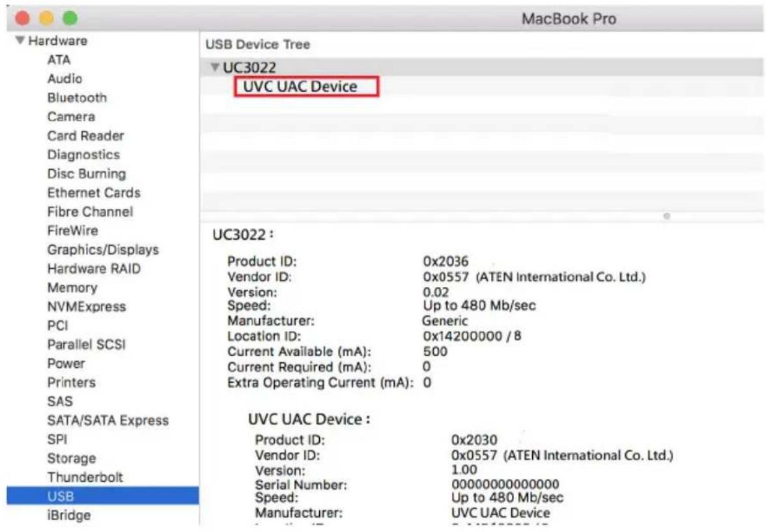Select the UC3022 row in device tree
This screenshot has width=766, height=532.
coord(481,67)
